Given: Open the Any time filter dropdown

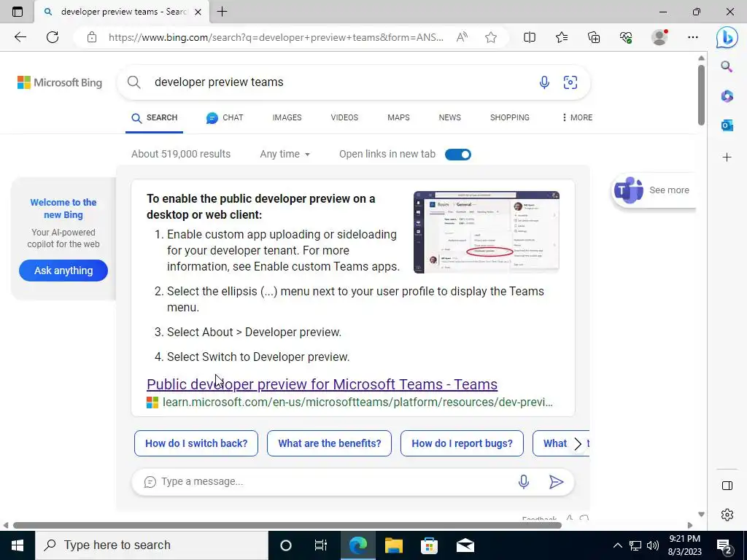Looking at the screenshot, I should (285, 155).
